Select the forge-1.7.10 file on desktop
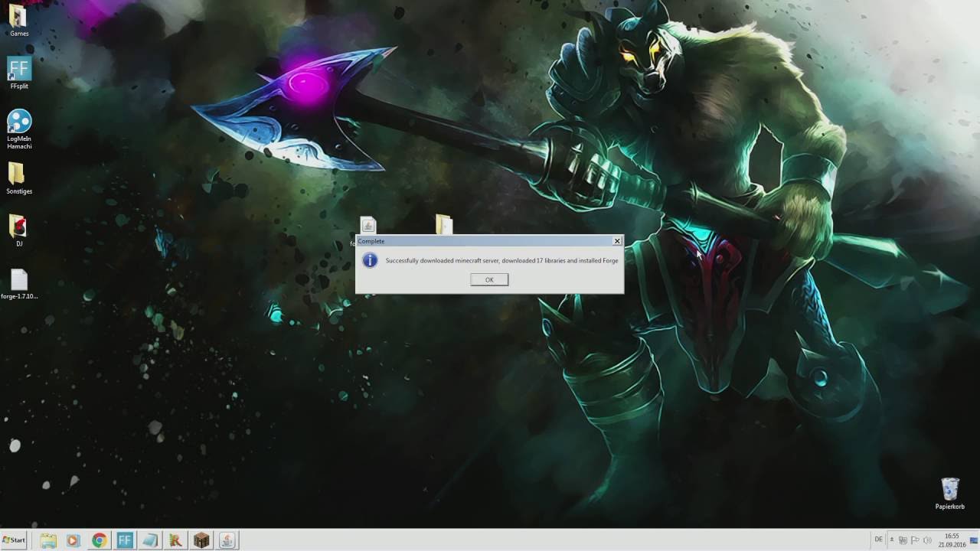Screen dimensions: 980x551 [x=19, y=284]
